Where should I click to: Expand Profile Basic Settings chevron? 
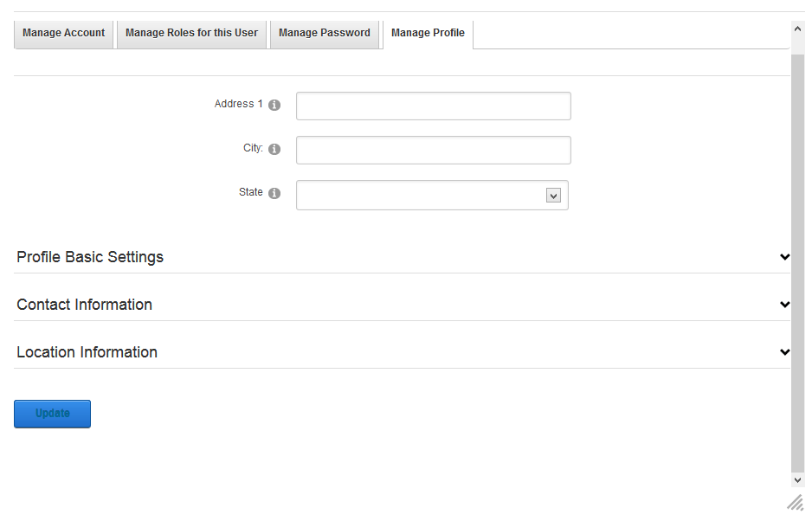(x=784, y=257)
